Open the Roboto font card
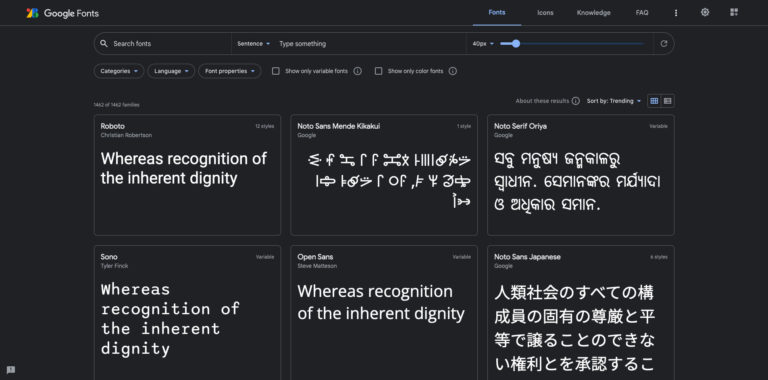Viewport: 768px width, 380px height. point(187,175)
